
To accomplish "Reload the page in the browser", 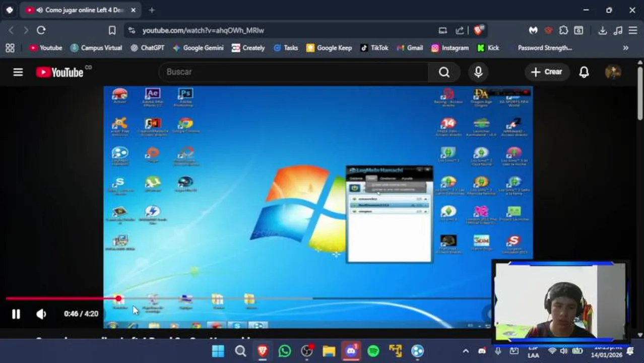I will pos(41,30).
